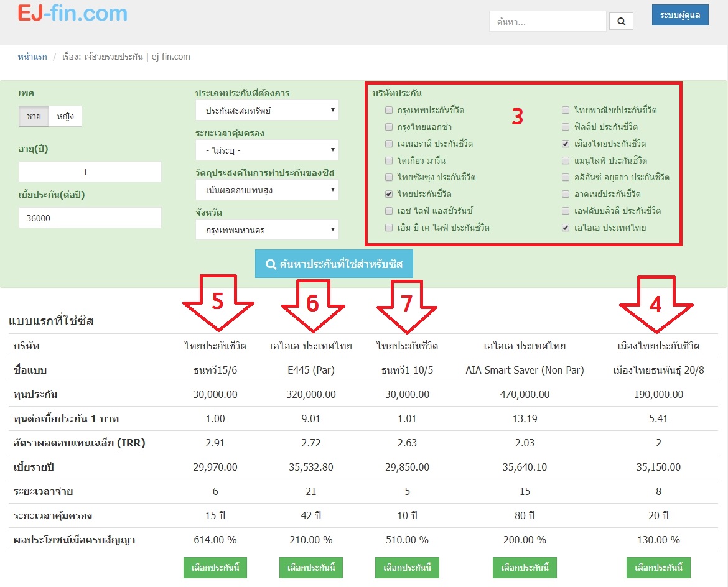Click the magnifier search icon button

point(621,21)
